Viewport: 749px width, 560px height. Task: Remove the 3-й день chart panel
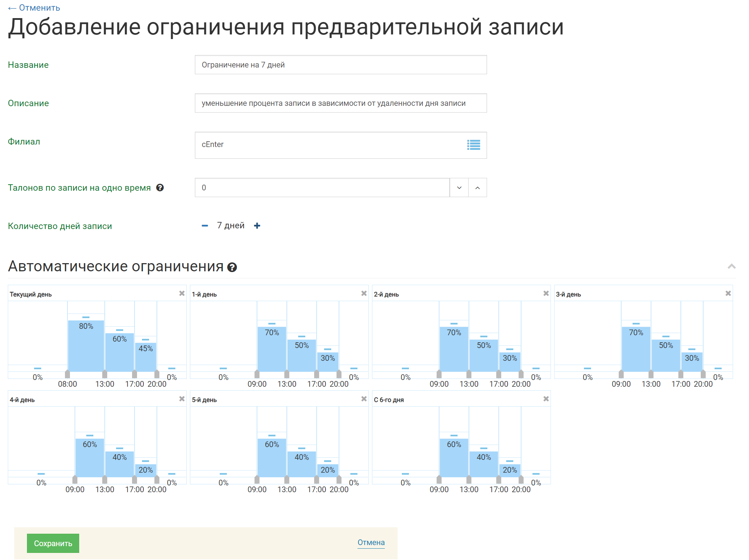728,293
